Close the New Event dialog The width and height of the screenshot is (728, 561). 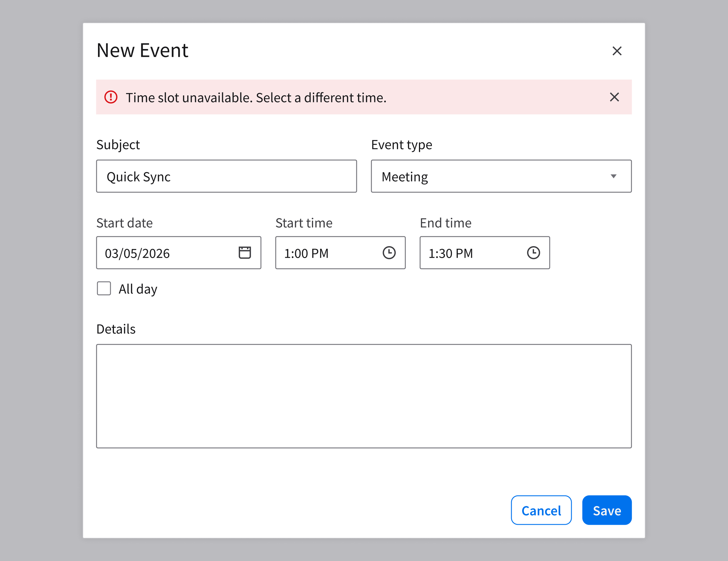[x=617, y=51]
